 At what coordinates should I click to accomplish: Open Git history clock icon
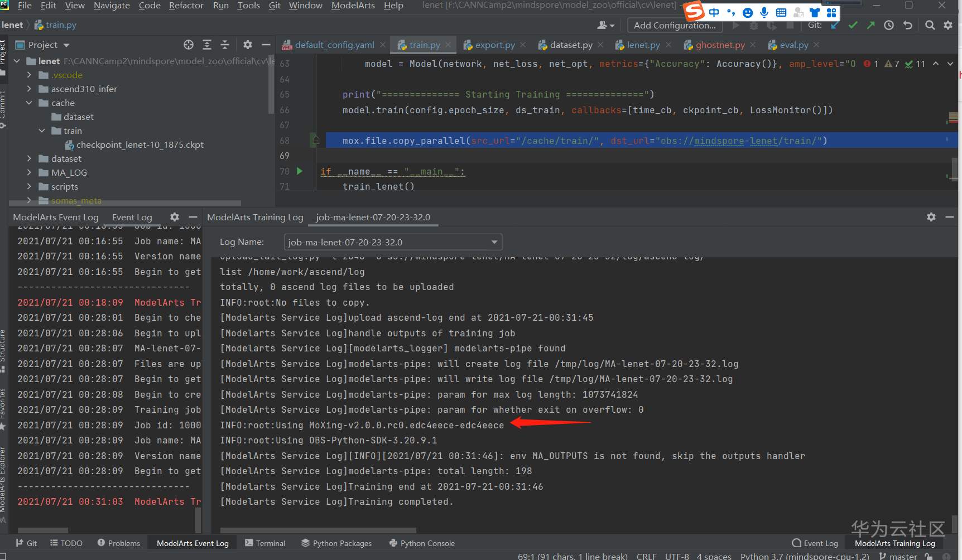pyautogui.click(x=889, y=25)
